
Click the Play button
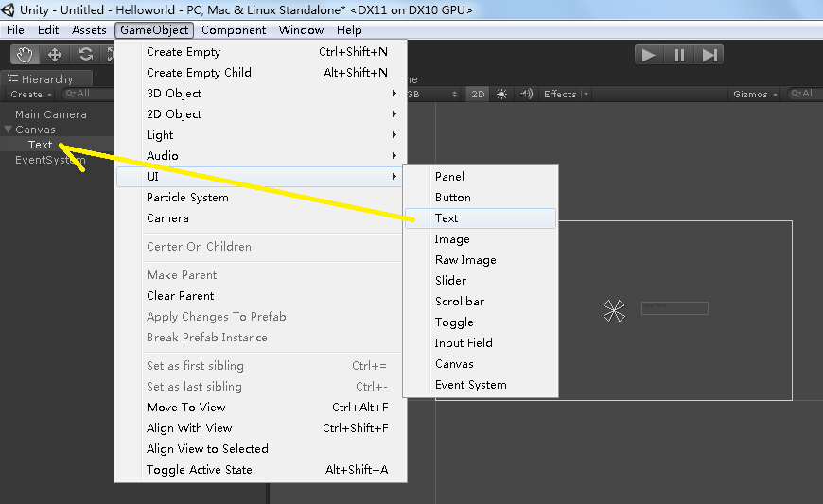(x=649, y=55)
